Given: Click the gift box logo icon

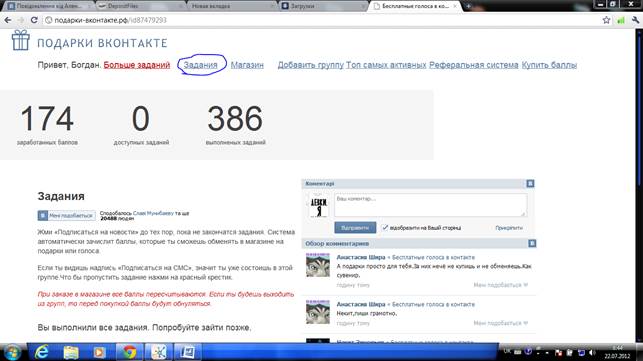Looking at the screenshot, I should coord(21,40).
